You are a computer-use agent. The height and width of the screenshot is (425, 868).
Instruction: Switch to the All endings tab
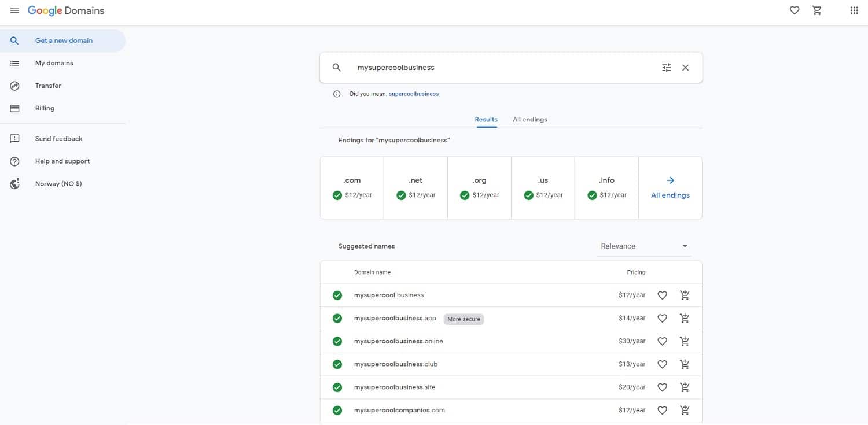click(x=529, y=119)
